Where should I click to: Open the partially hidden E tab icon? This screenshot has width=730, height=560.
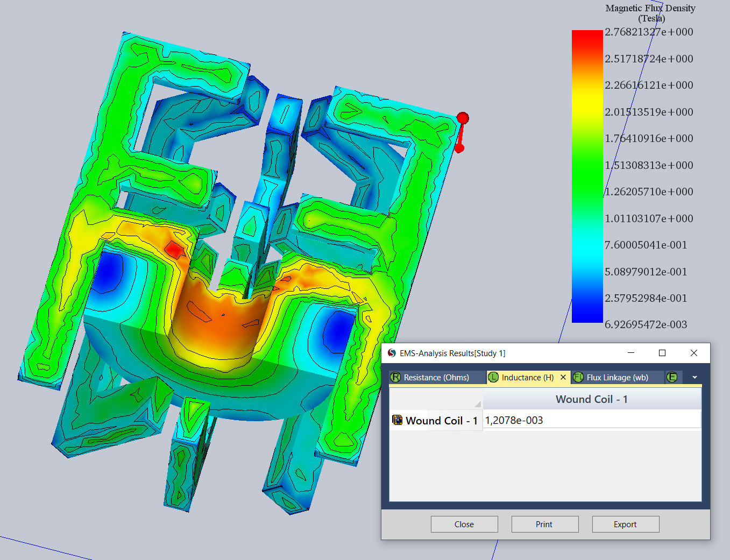pos(672,378)
